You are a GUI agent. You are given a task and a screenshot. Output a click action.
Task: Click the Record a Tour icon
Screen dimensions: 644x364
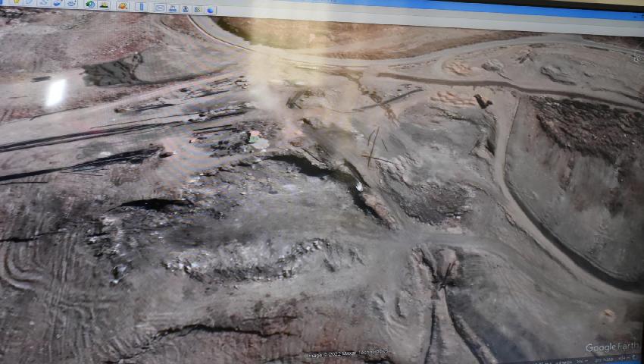coord(71,3)
